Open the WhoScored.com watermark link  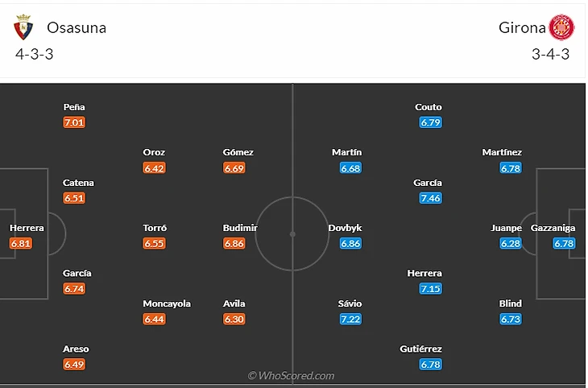(x=291, y=375)
